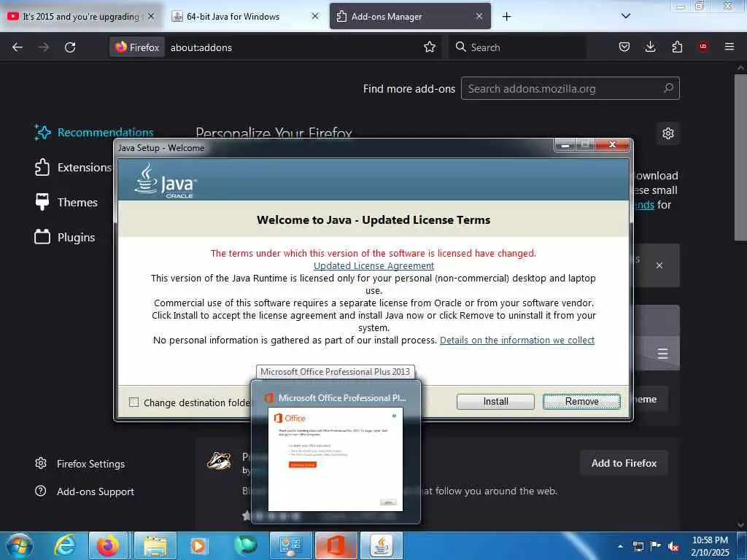Click the Firefox identity icon in the address bar

[137, 47]
